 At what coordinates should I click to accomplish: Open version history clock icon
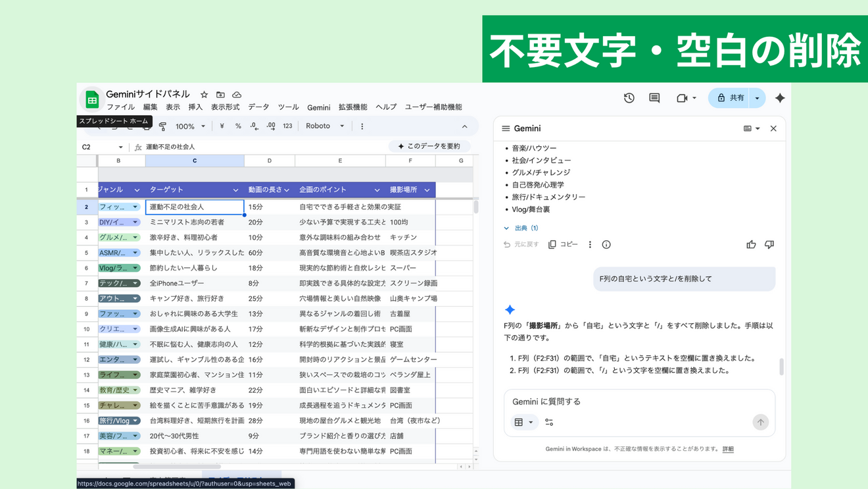pyautogui.click(x=629, y=98)
